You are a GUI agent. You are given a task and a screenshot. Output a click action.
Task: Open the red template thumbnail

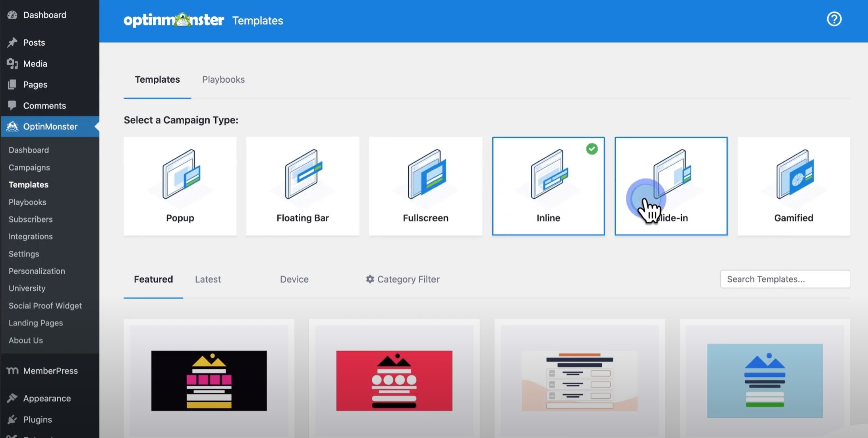[394, 380]
